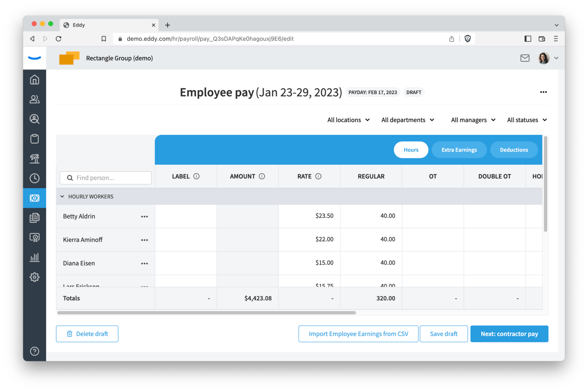The image size is (588, 392).
Task: Click the Delete draft button
Action: [x=87, y=334]
